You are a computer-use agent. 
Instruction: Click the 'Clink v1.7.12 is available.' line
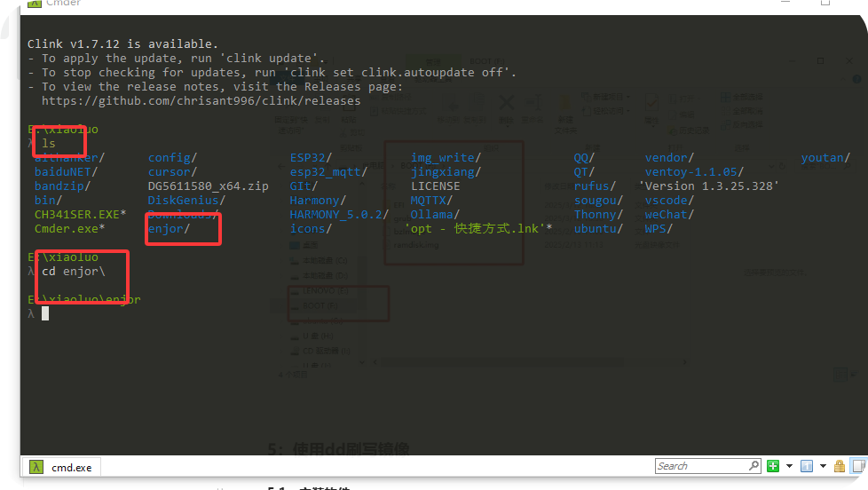point(122,43)
